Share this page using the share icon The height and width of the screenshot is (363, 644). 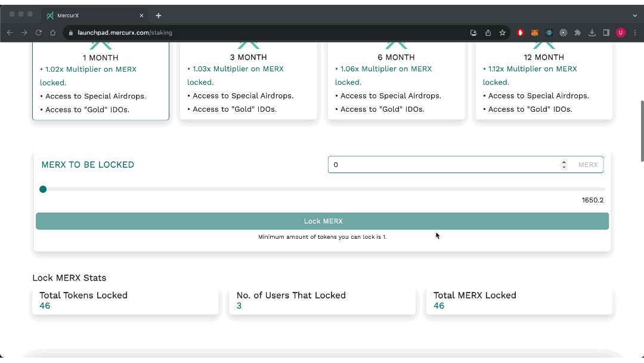coord(488,33)
